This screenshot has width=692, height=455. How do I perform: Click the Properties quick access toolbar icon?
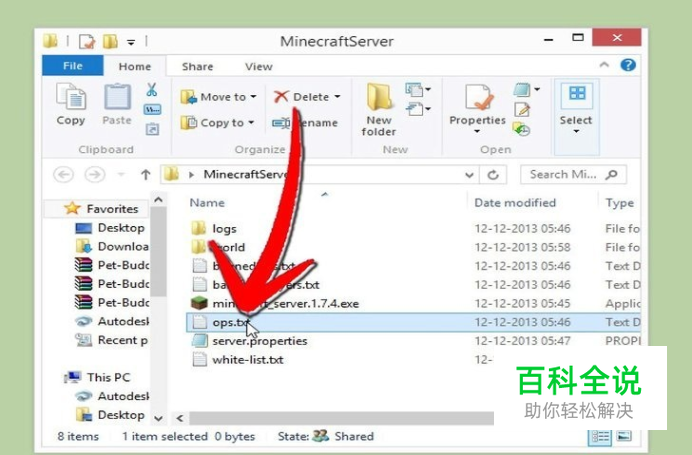[x=87, y=41]
